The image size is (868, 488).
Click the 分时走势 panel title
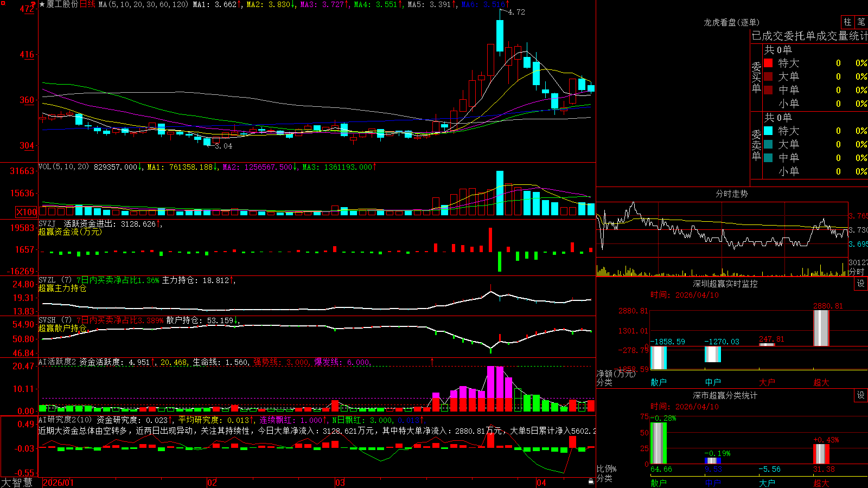(x=731, y=194)
